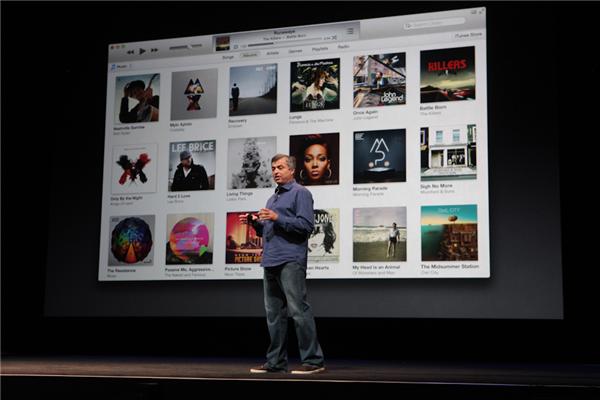
Task: Skip to next track with the forward button
Action: tap(154, 50)
